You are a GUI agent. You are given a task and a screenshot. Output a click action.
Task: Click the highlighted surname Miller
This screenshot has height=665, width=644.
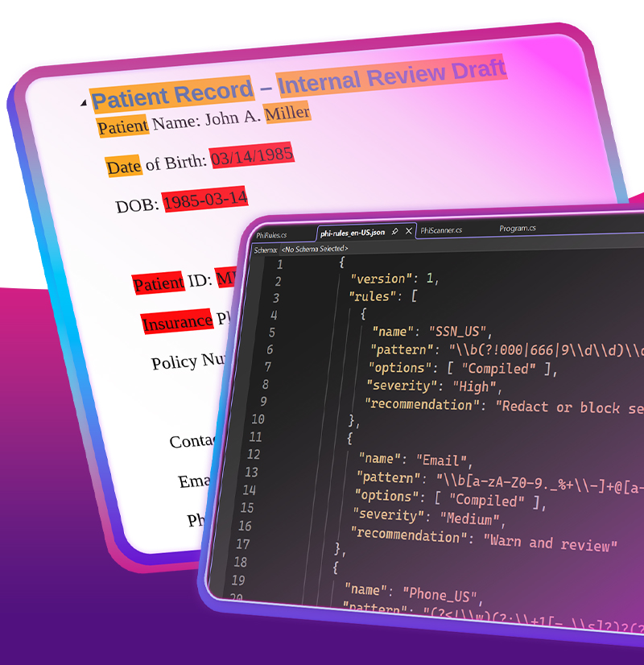(287, 114)
